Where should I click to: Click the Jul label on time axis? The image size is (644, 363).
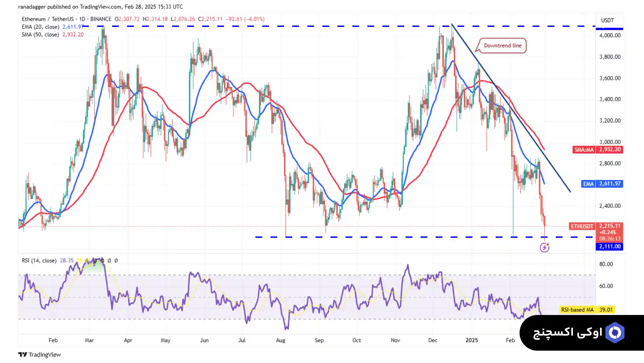tap(242, 340)
